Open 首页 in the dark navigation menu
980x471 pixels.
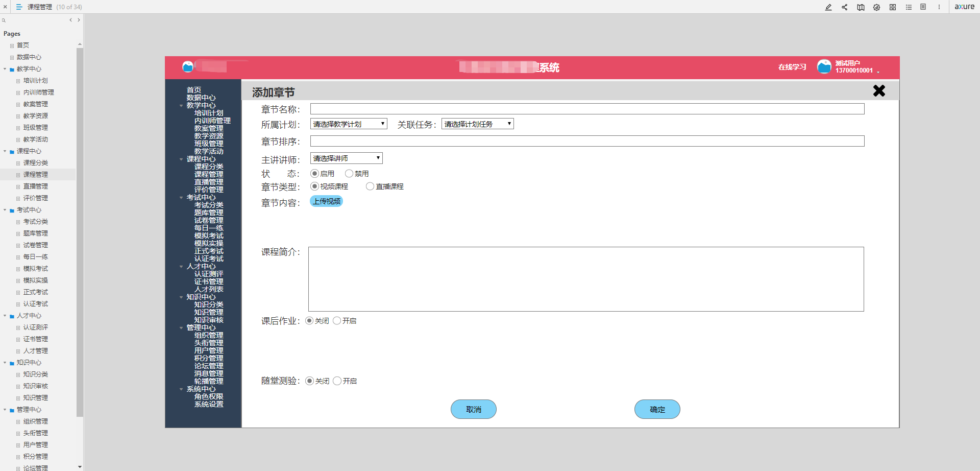point(194,90)
